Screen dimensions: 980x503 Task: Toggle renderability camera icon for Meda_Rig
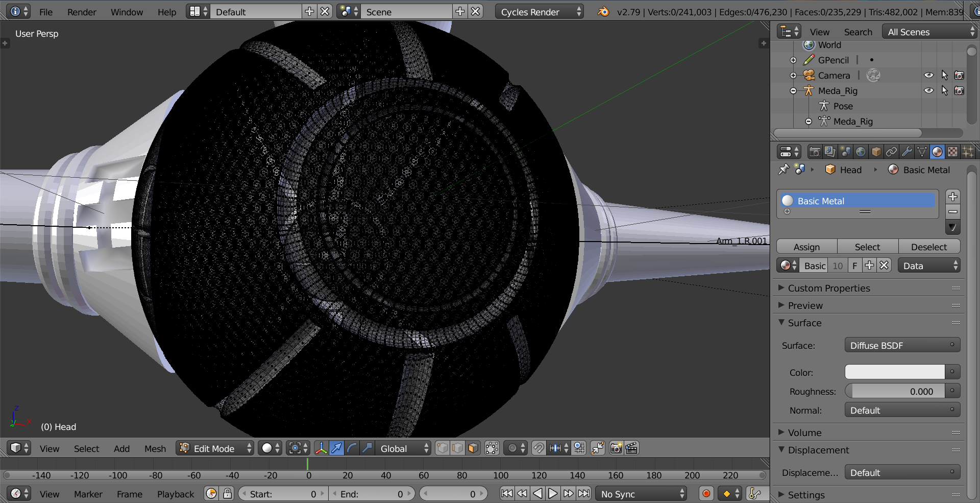coord(960,90)
